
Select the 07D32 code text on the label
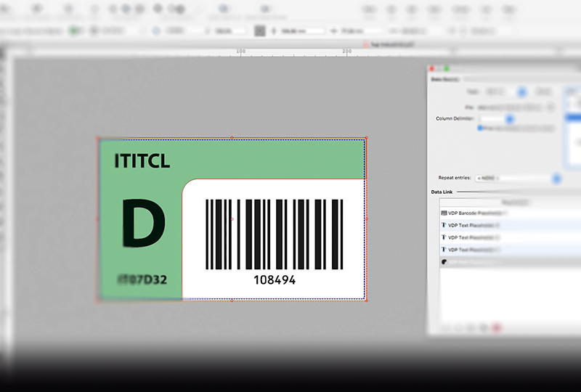[142, 279]
